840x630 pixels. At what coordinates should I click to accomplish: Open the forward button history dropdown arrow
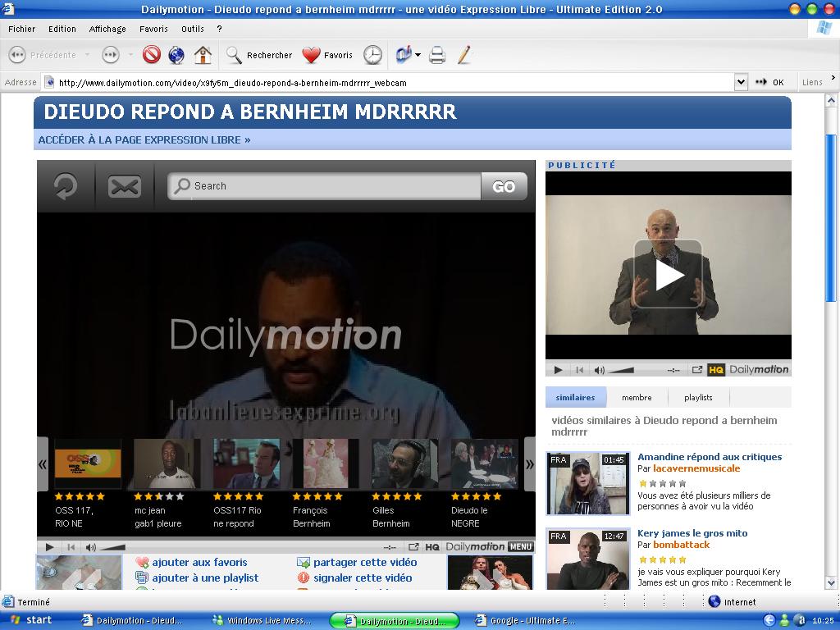point(130,55)
